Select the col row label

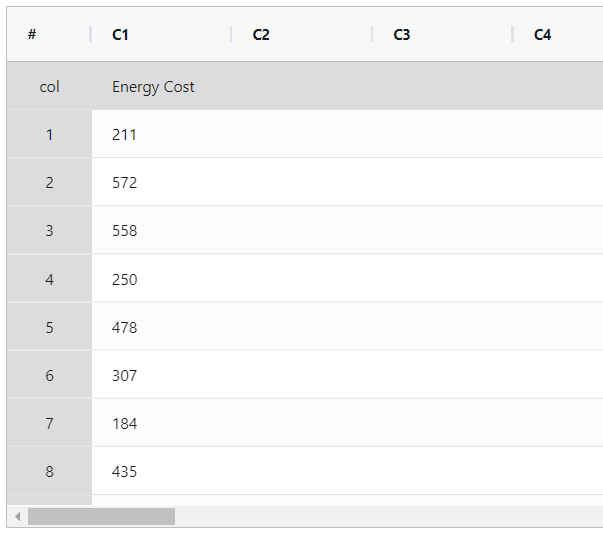pyautogui.click(x=50, y=86)
